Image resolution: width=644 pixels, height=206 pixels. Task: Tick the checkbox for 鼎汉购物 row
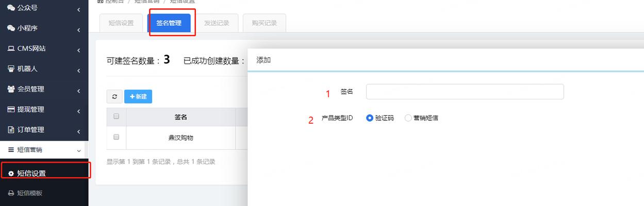point(116,137)
